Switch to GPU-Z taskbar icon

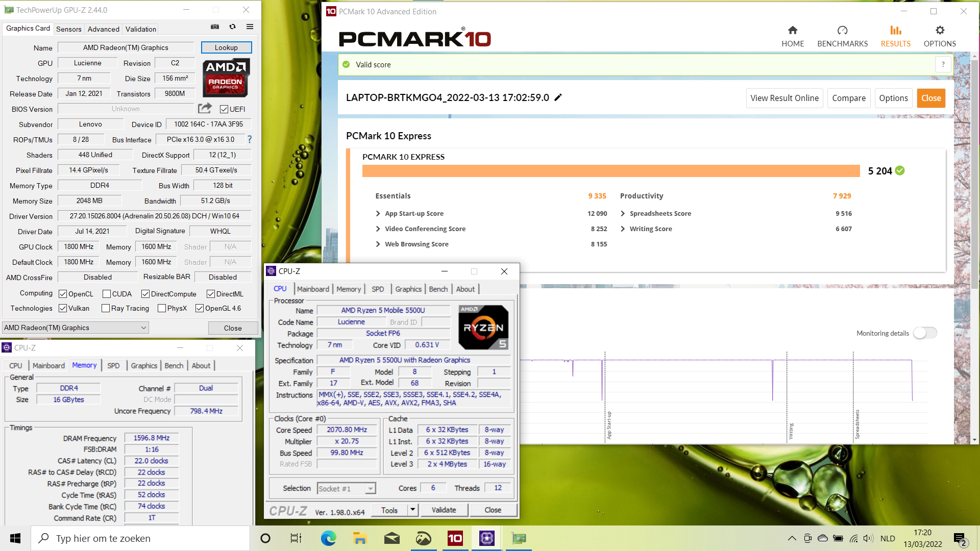[519, 538]
